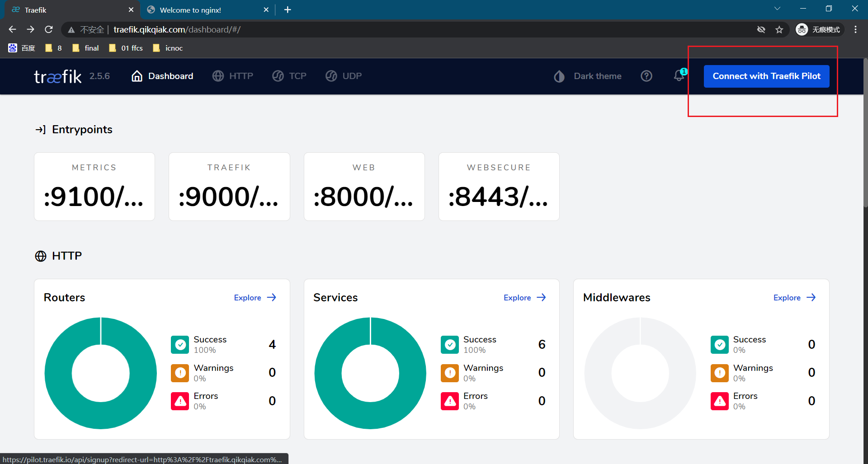Open the Chrome three-dot menu

[x=855, y=29]
